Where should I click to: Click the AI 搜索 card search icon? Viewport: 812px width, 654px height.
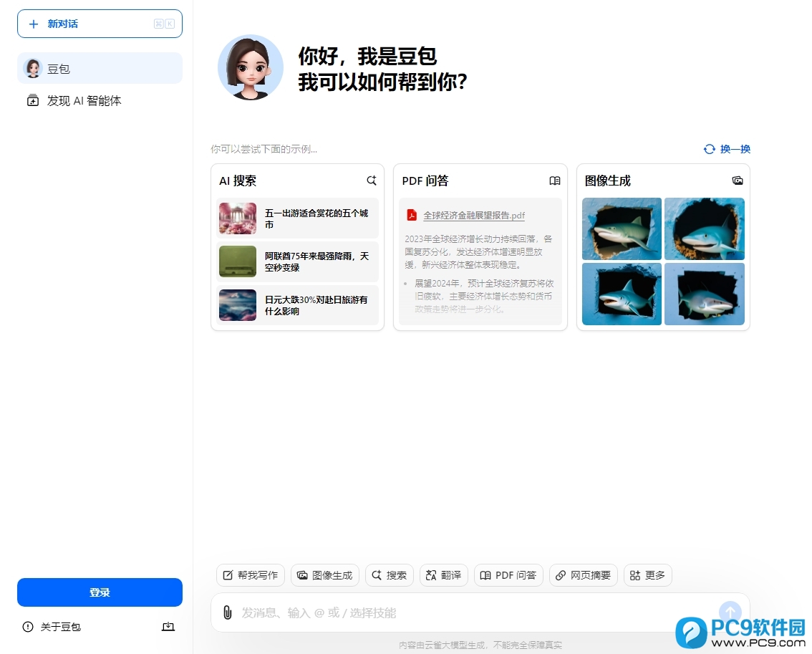[x=372, y=181]
